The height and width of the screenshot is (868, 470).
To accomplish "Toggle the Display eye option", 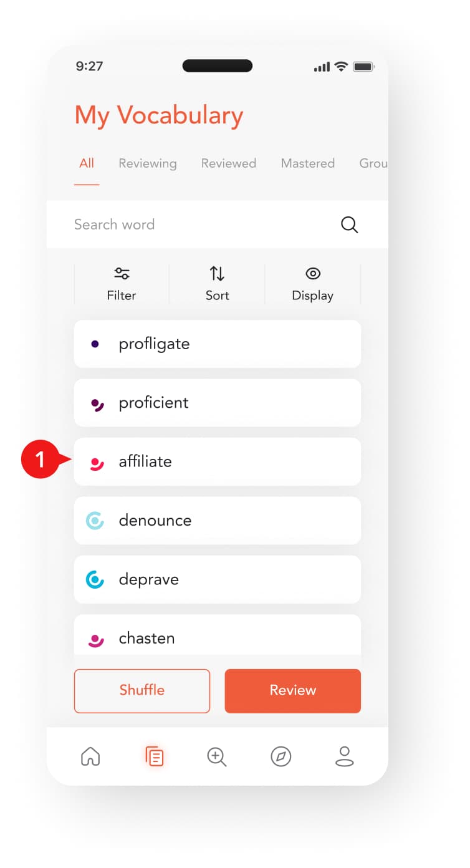I will 312,284.
